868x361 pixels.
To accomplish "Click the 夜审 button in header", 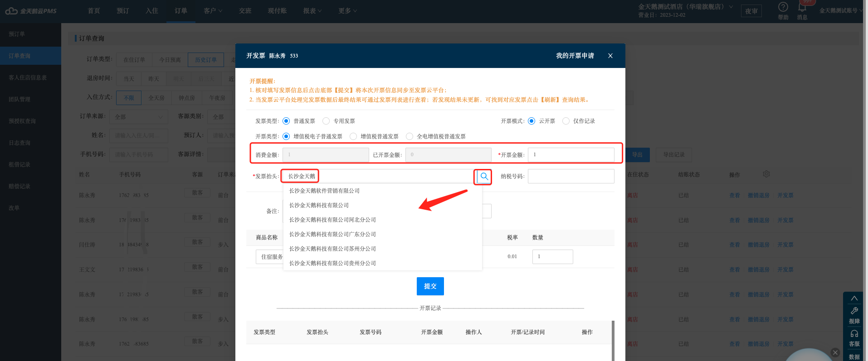I will coord(751,11).
